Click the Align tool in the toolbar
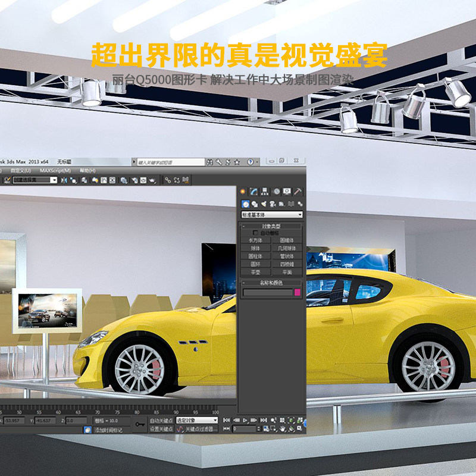Image resolution: width=476 pixels, height=476 pixels. point(73,180)
